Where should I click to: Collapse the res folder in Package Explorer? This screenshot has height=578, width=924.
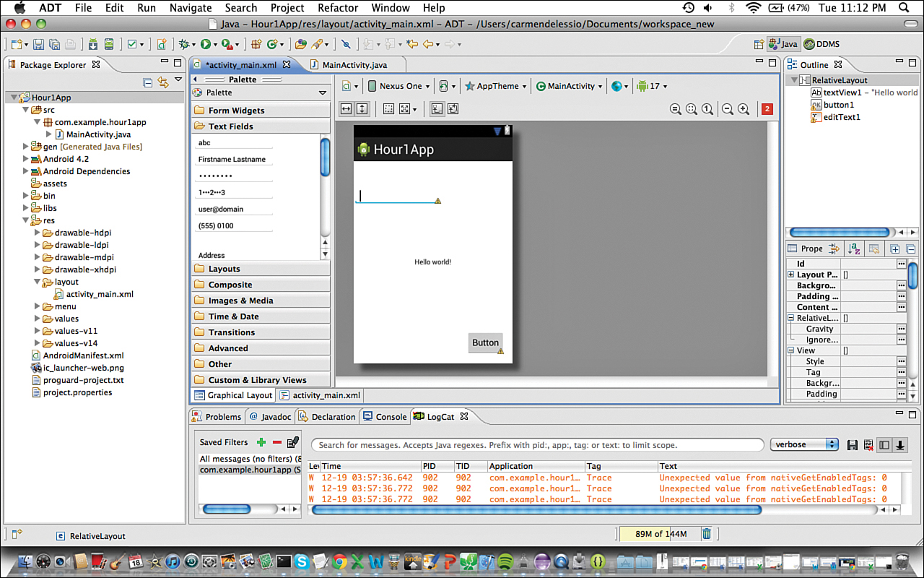point(26,220)
